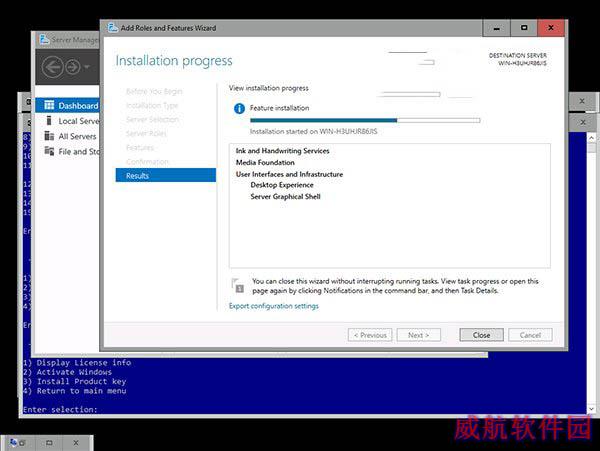Minimize the Add Roles and Features Wizard
This screenshot has height=451, width=600.
pyautogui.click(x=497, y=28)
